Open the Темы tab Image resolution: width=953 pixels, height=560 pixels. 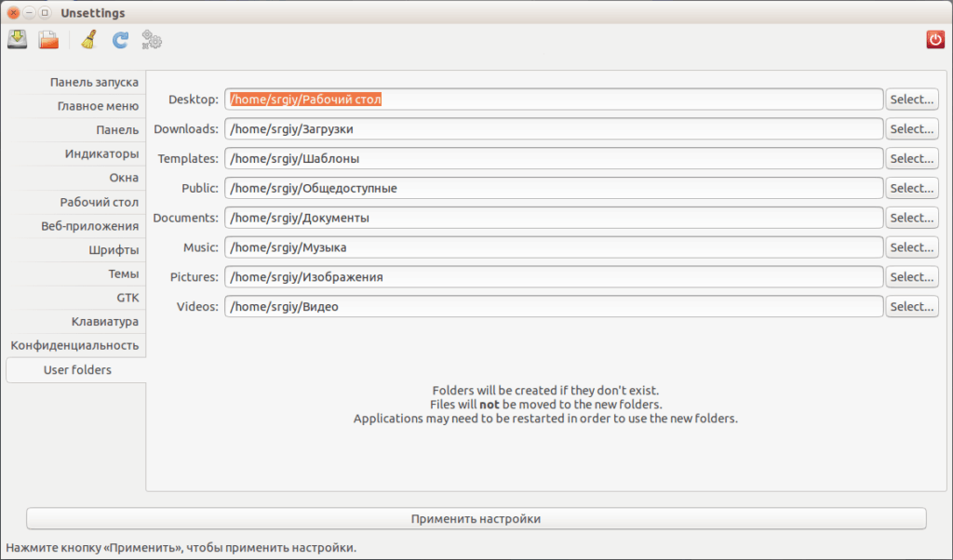[76, 273]
